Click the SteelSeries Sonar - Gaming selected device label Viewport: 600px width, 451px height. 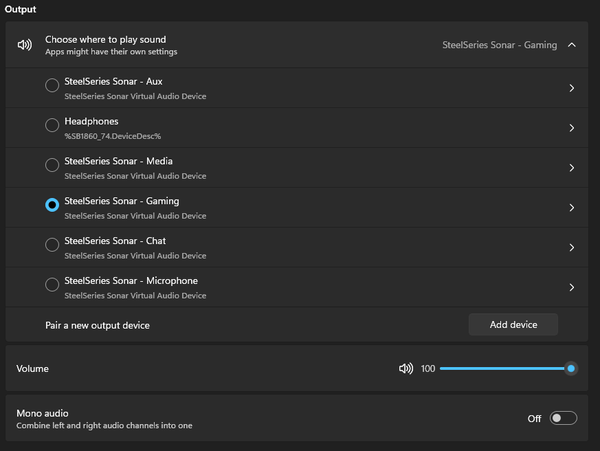point(500,45)
